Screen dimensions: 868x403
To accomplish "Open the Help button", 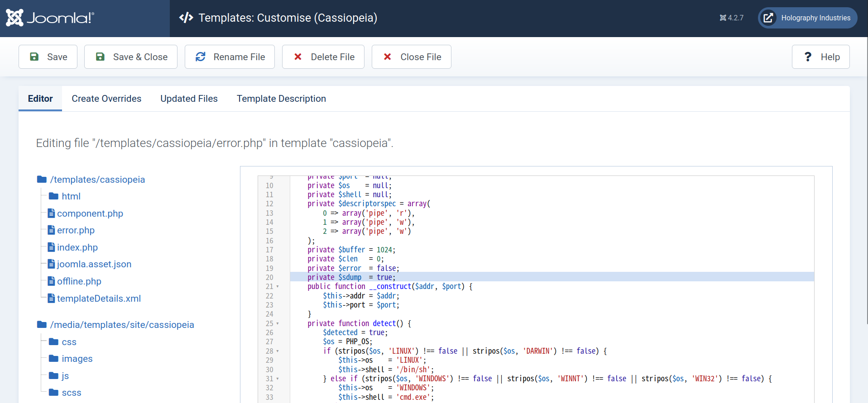I will [820, 57].
